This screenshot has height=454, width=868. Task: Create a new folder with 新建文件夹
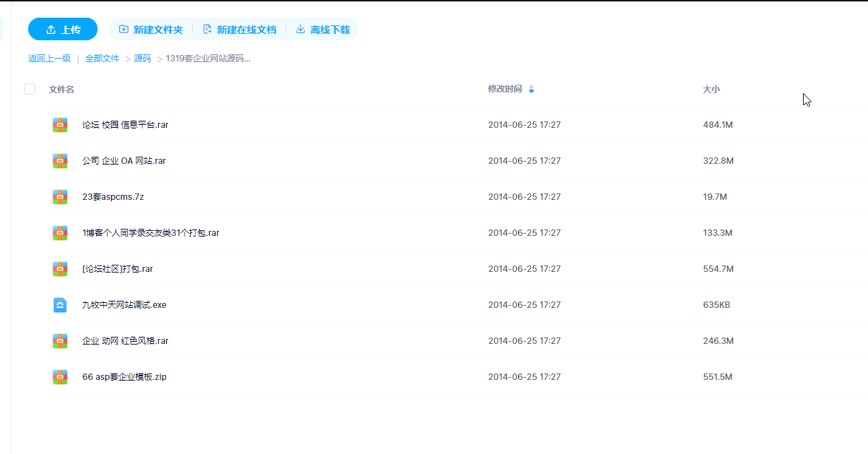[x=151, y=30]
